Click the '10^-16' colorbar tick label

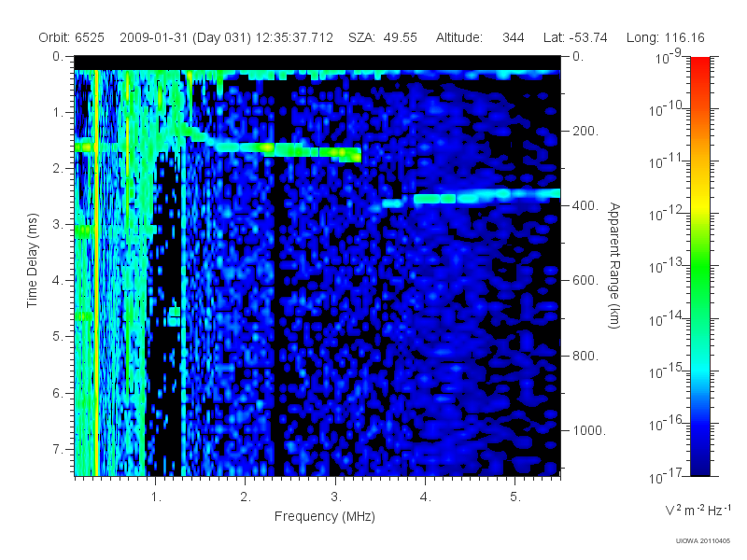(667, 424)
